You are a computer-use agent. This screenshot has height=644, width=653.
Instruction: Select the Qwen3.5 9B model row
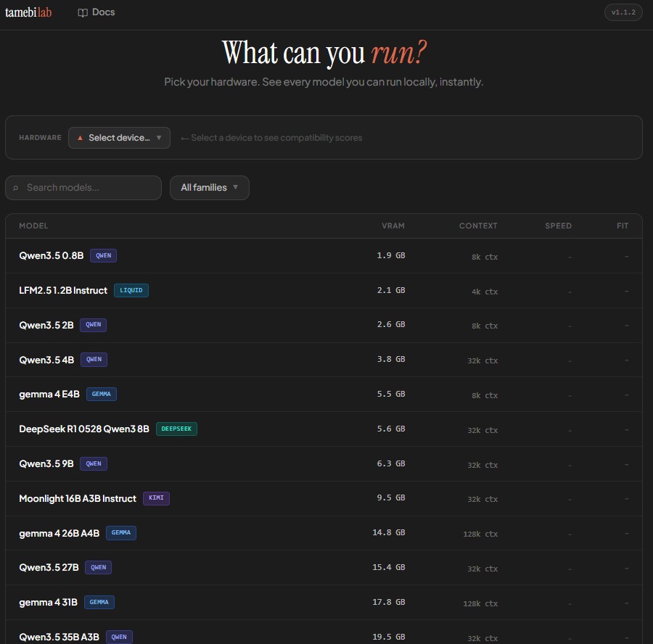pos(324,463)
